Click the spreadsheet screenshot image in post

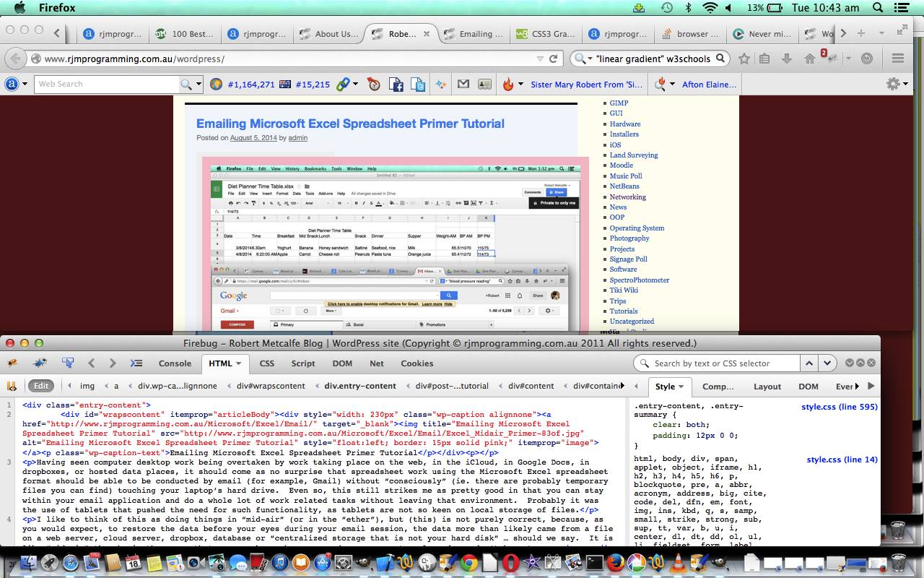point(396,243)
